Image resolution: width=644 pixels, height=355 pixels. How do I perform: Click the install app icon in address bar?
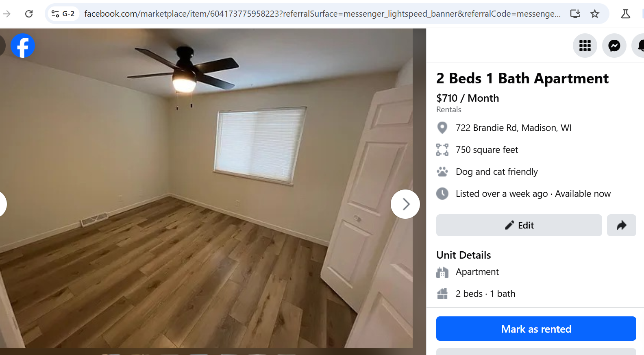[575, 14]
